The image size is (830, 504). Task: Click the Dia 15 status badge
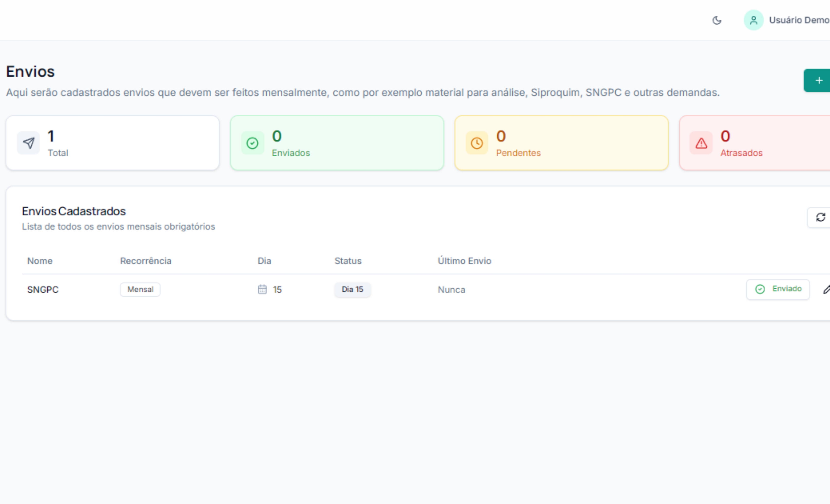pyautogui.click(x=352, y=289)
